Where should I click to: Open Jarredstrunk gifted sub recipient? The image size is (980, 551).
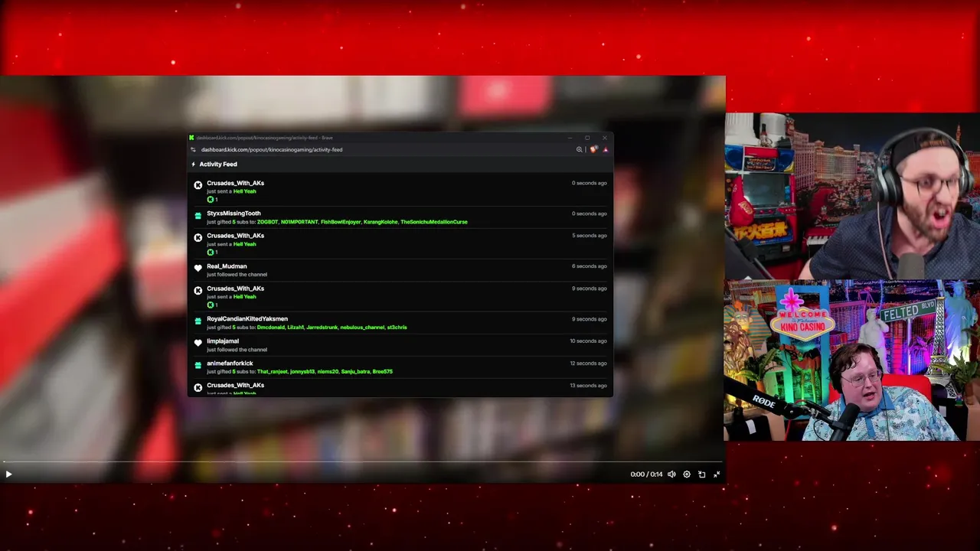click(322, 328)
